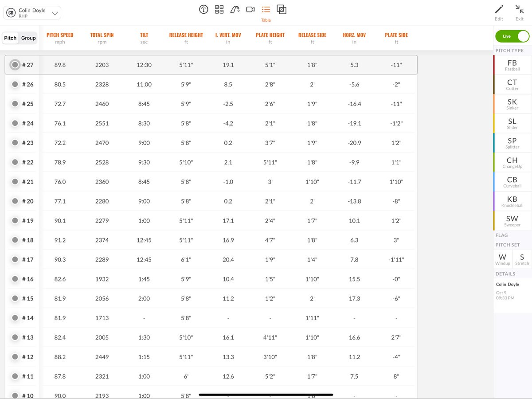Image resolution: width=532 pixels, height=399 pixels.
Task: Tap the 91.2 pitch speed cell
Action: pyautogui.click(x=60, y=240)
